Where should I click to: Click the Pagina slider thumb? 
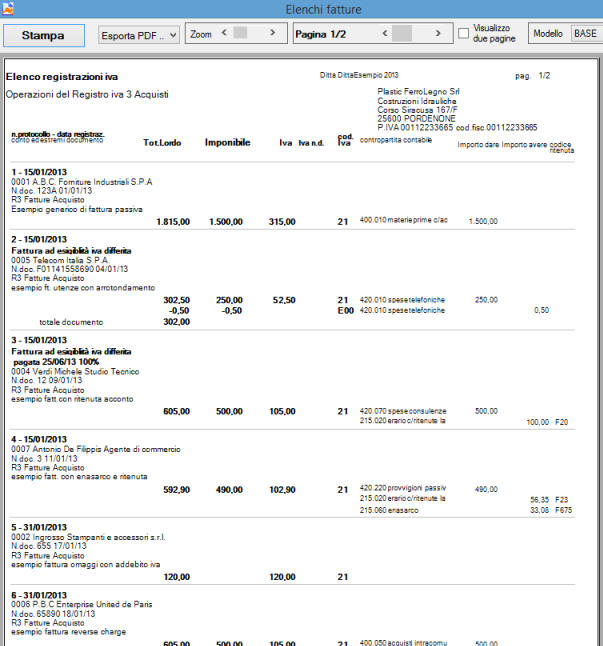point(402,33)
